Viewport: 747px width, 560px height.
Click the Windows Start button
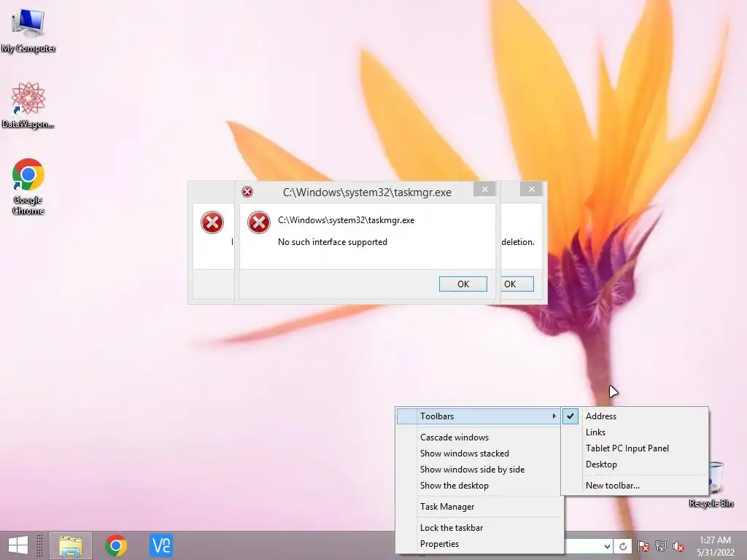click(x=18, y=545)
